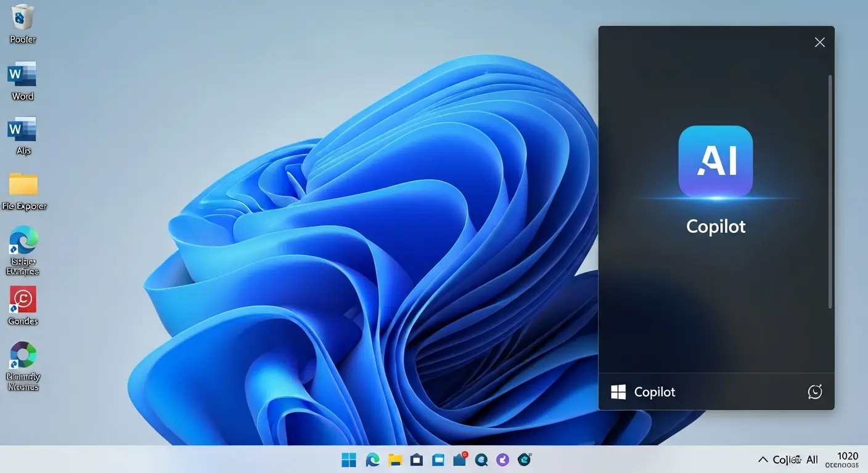Image resolution: width=868 pixels, height=473 pixels.
Task: Open the yellow File Explorer taskbar icon
Action: tap(395, 459)
